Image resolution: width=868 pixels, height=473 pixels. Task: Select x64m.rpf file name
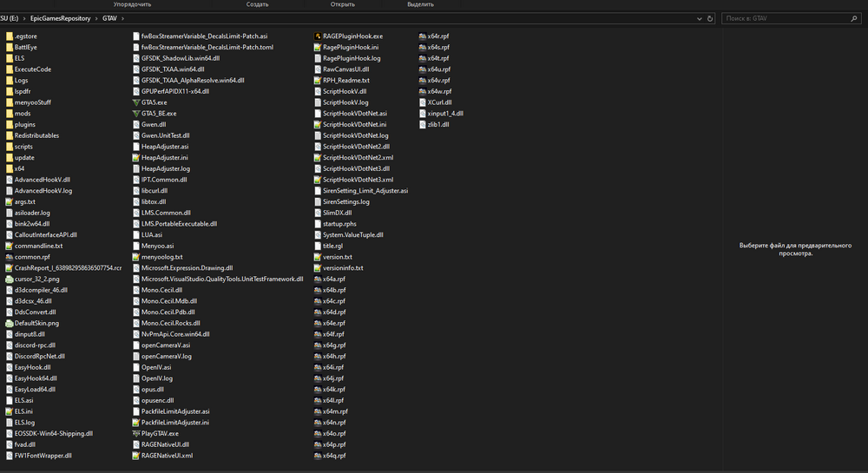tap(335, 411)
